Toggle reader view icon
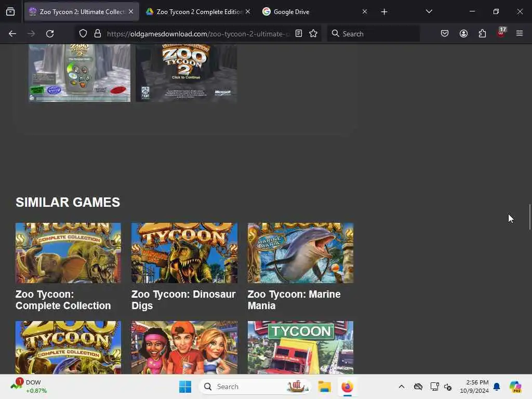 (299, 34)
